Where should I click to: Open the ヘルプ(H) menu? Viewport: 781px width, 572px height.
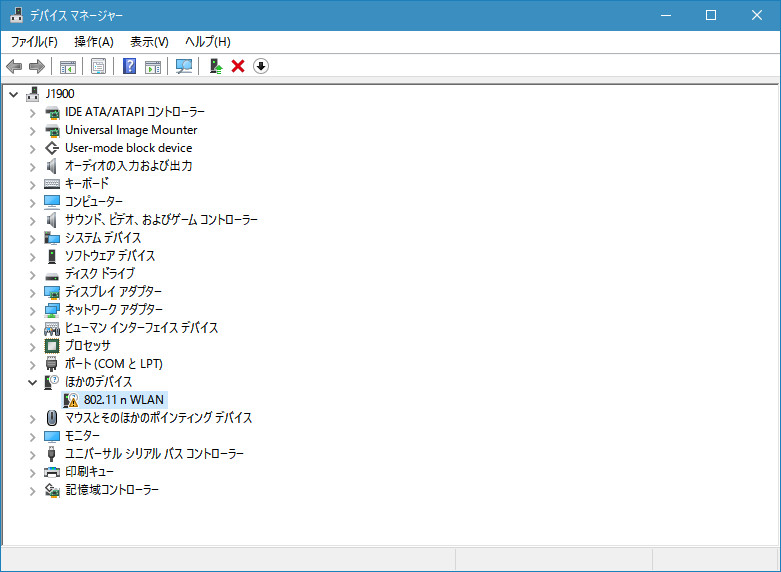click(x=207, y=41)
